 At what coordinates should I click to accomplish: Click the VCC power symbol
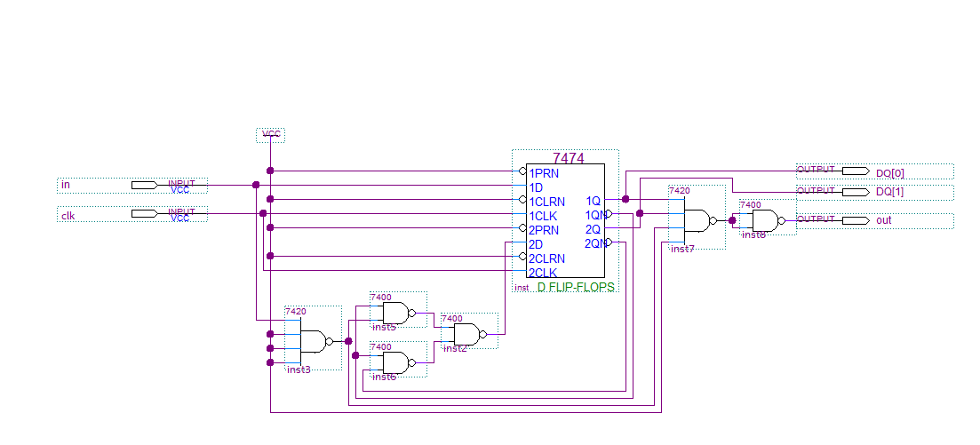point(271,135)
